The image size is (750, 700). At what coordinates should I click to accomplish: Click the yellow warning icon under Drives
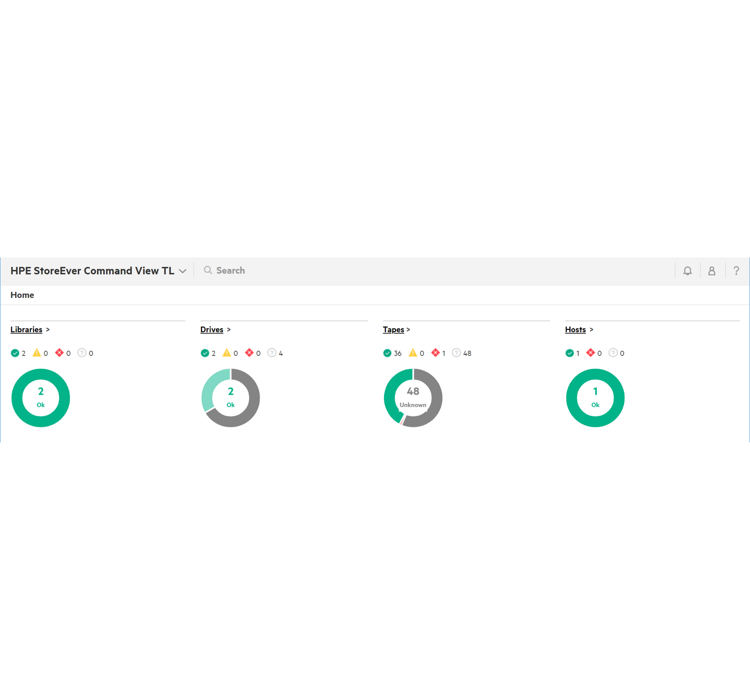(x=227, y=352)
